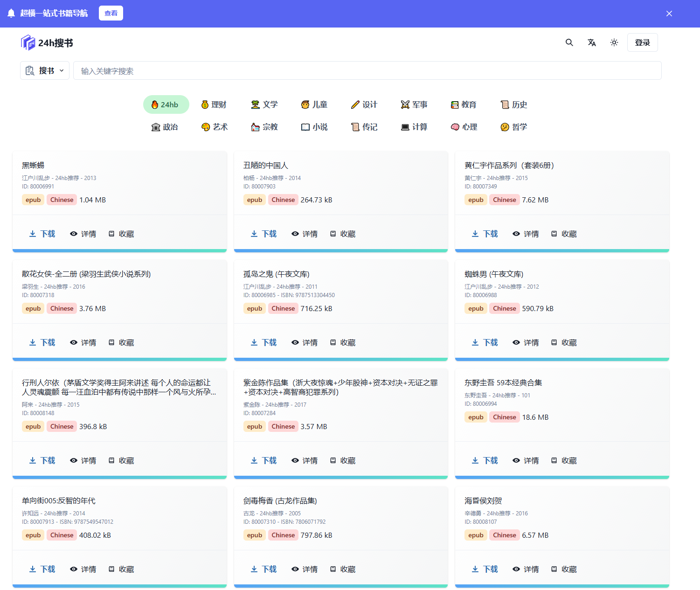Download the 行刑人尔依 book
The width and height of the screenshot is (700, 590).
[x=42, y=460]
